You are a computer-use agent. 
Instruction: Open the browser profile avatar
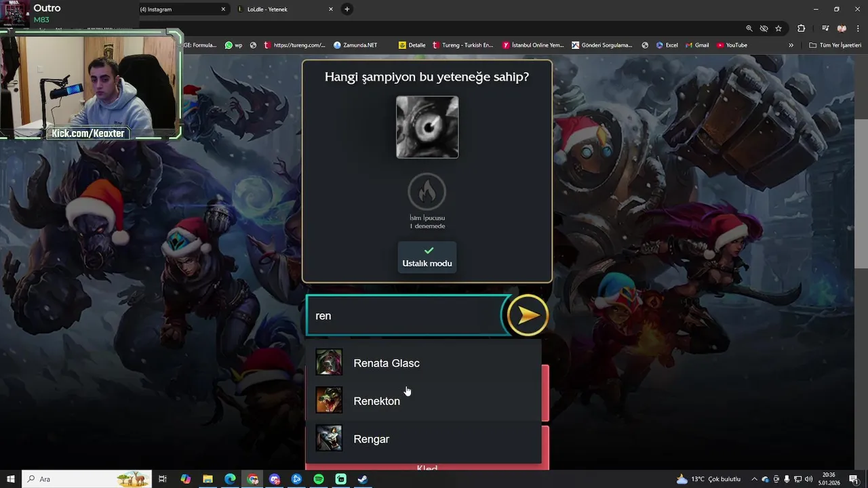pos(842,28)
